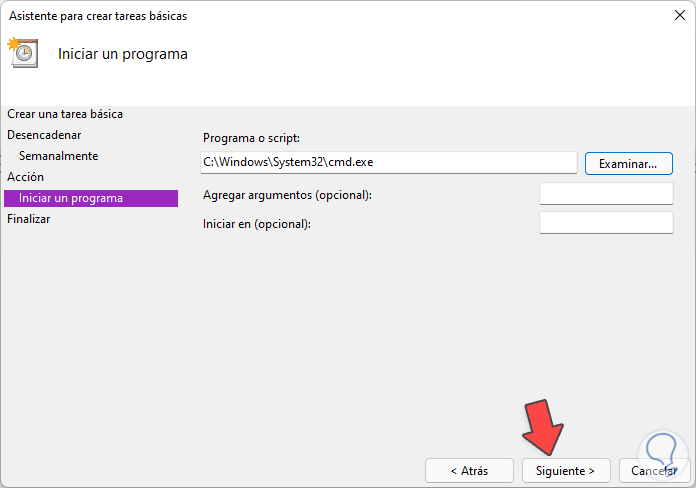This screenshot has width=696, height=488.
Task: Go back with the '< Atrás' button
Action: coord(468,470)
